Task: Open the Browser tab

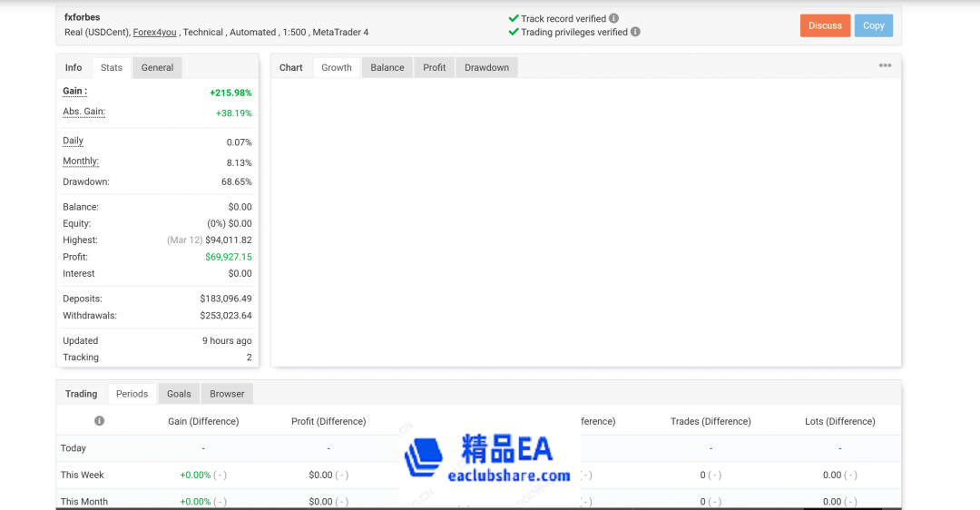Action: tap(227, 394)
